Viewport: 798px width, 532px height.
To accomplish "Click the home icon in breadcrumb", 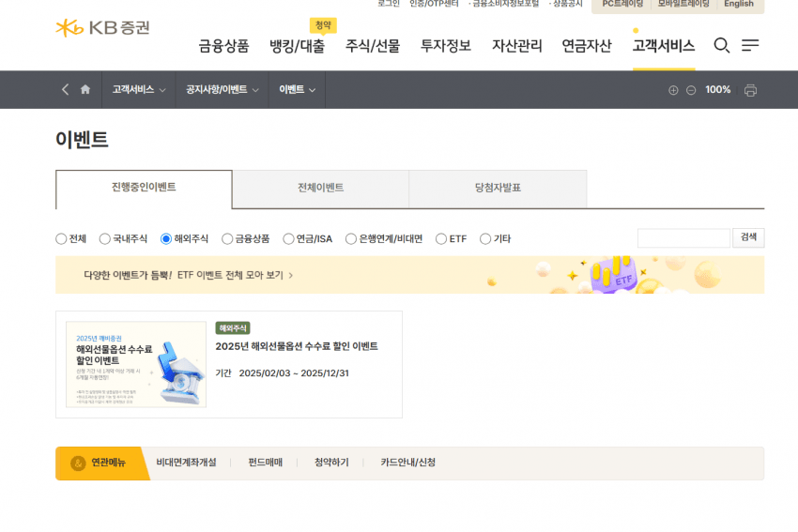I will coord(85,90).
